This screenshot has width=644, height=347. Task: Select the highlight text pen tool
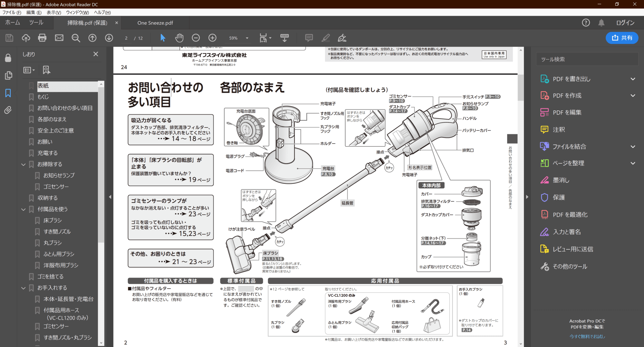[326, 38]
